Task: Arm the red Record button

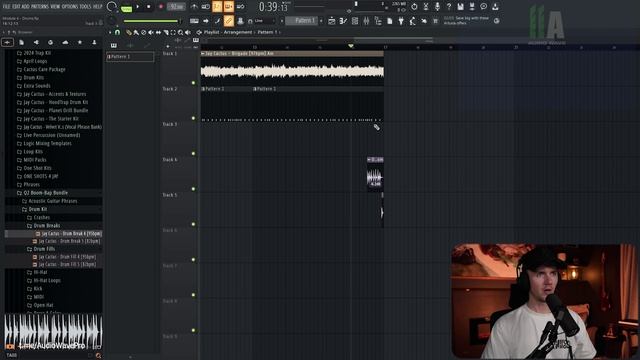Action: [x=160, y=7]
